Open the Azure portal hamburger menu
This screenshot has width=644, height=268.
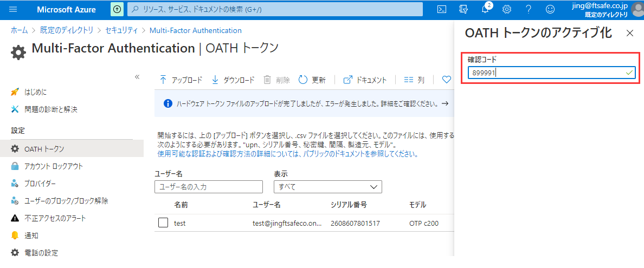(x=13, y=9)
